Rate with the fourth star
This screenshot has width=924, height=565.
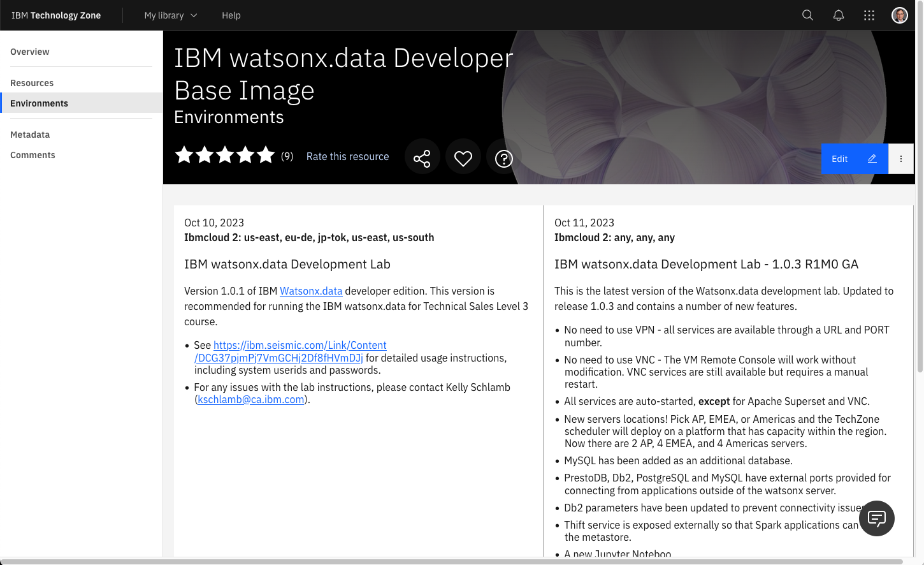point(245,155)
